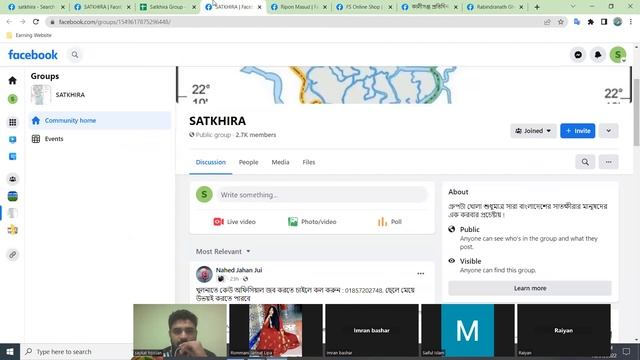Screen dimensions: 640x360
Task: Expand the chevron next to Invite
Action: [609, 131]
